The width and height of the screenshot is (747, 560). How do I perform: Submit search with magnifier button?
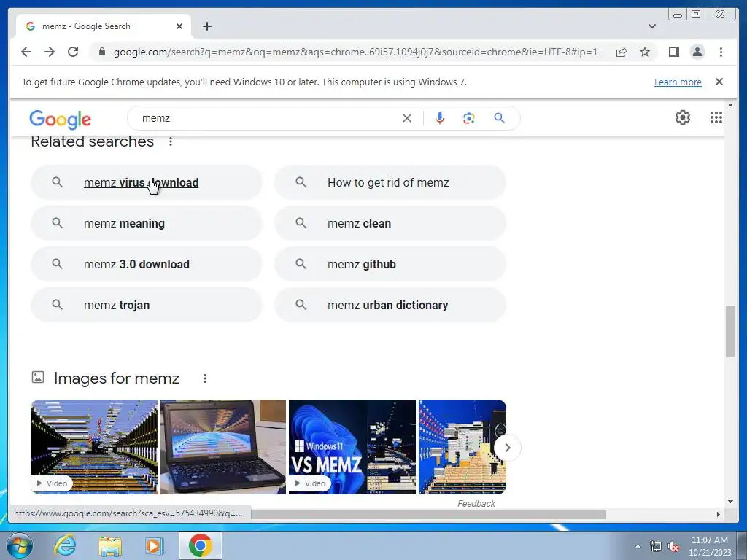[x=499, y=118]
